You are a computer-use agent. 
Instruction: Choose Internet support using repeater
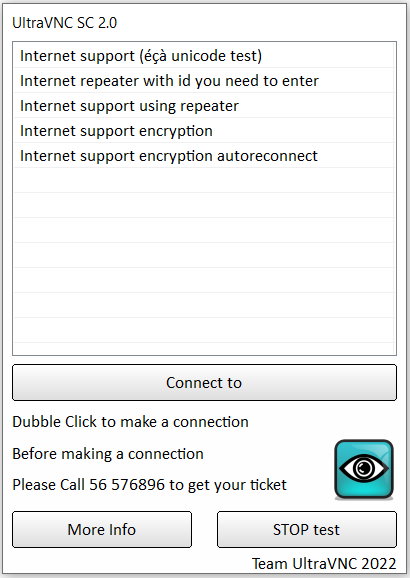[x=204, y=106]
